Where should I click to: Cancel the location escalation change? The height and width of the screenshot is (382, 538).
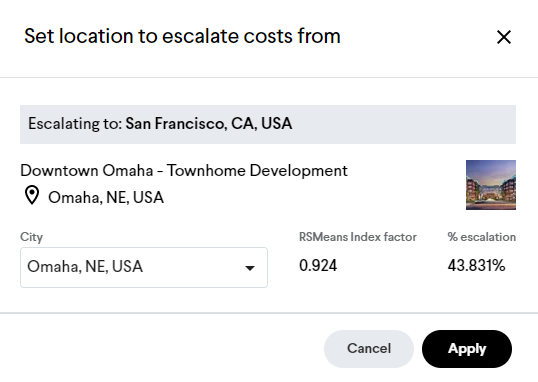[x=369, y=349]
